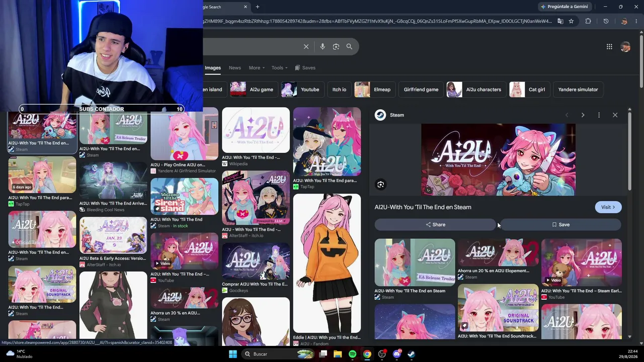Select the Images tab

point(212,68)
